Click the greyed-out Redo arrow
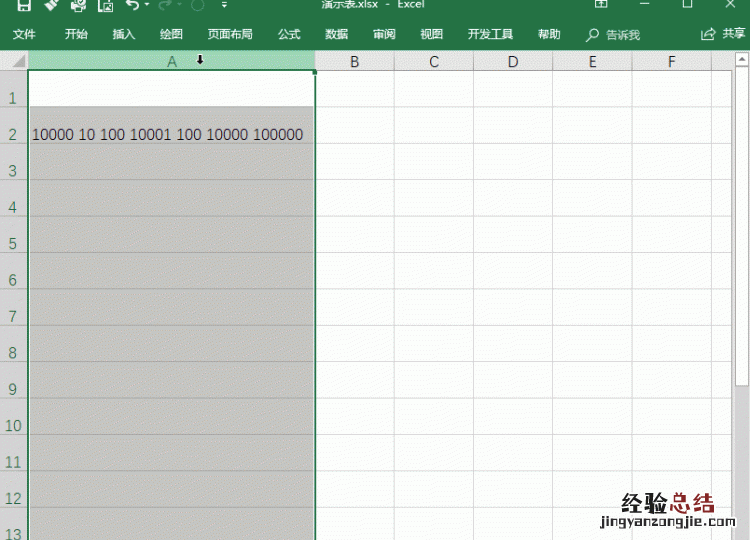 [165, 5]
